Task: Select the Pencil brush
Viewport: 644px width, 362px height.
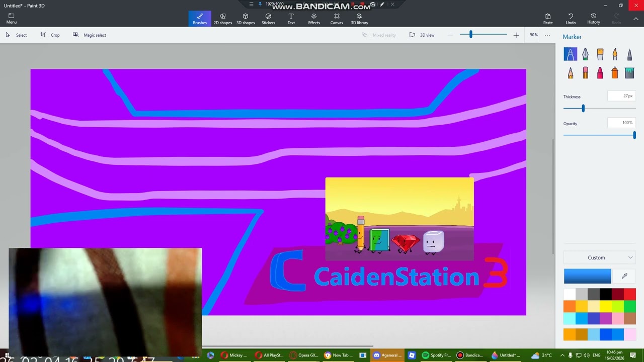Action: (570, 73)
